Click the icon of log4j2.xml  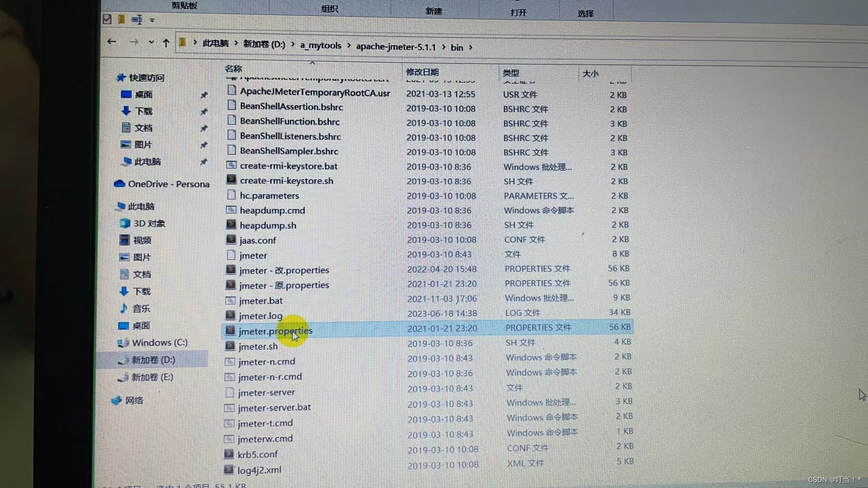click(229, 469)
